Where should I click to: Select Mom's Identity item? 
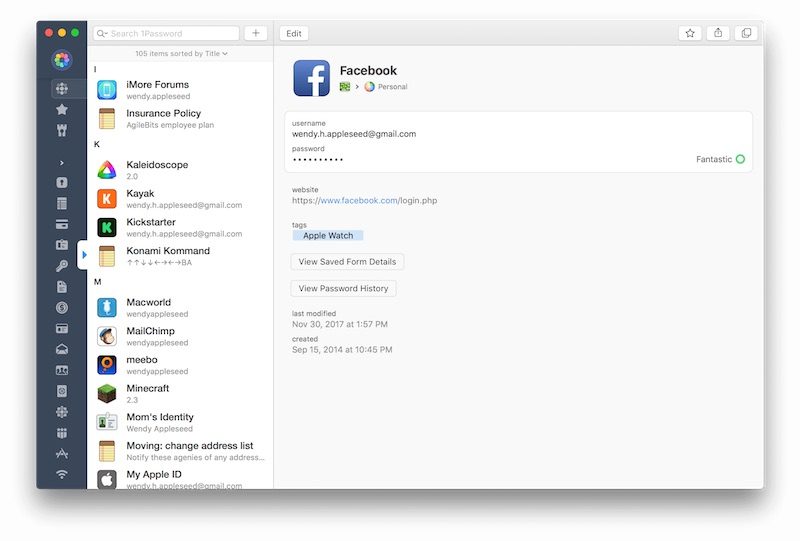point(181,422)
